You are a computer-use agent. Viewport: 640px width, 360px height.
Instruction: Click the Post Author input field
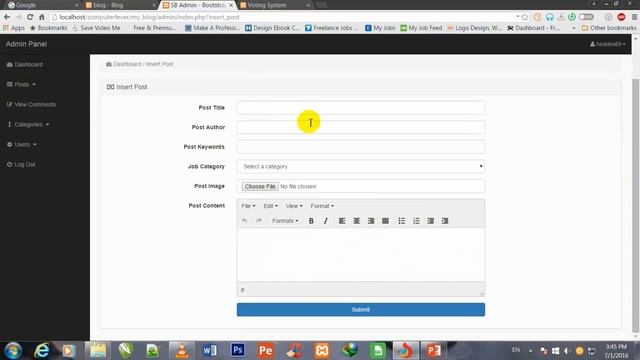361,127
